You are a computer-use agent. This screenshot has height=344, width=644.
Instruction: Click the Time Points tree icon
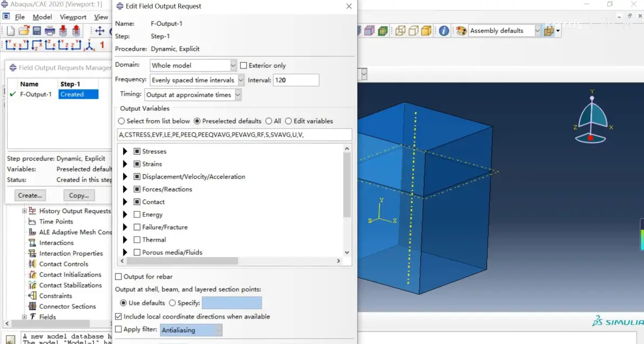point(32,222)
